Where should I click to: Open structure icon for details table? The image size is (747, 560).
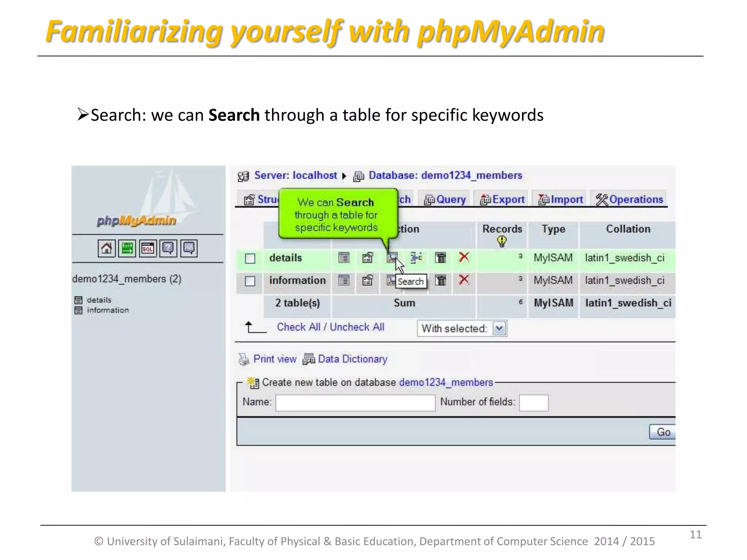(368, 258)
